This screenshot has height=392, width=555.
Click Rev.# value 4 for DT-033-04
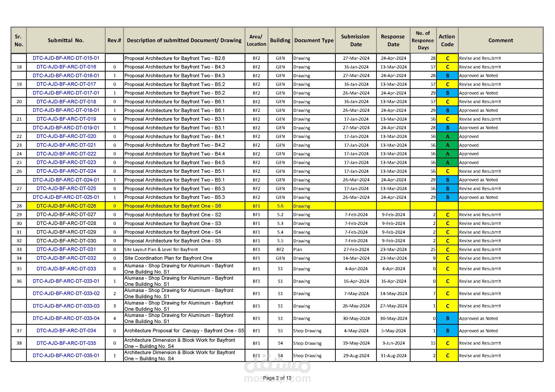click(114, 318)
